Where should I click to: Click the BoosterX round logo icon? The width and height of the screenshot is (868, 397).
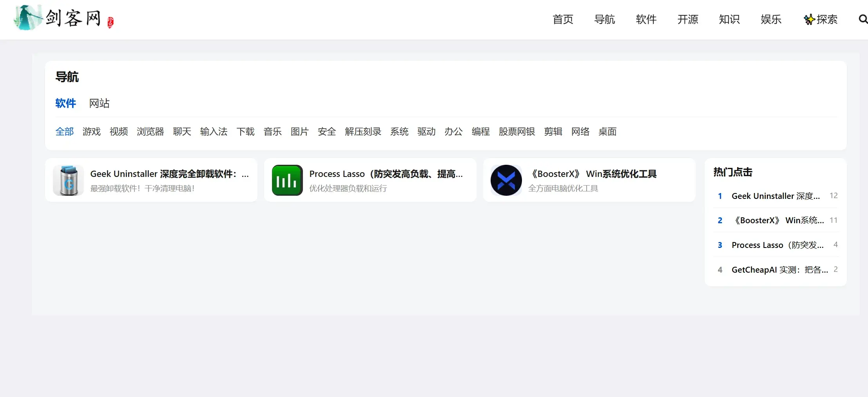[x=506, y=180]
